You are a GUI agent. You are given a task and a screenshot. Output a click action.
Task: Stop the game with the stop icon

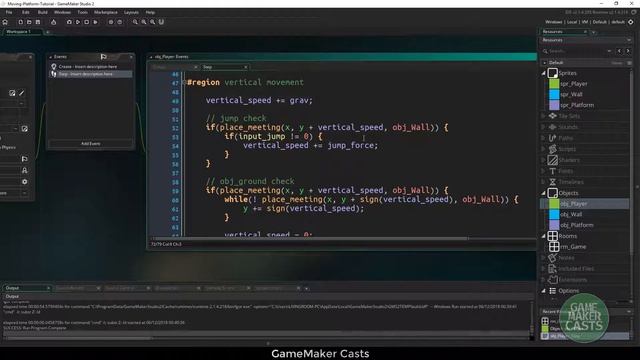pos(87,22)
